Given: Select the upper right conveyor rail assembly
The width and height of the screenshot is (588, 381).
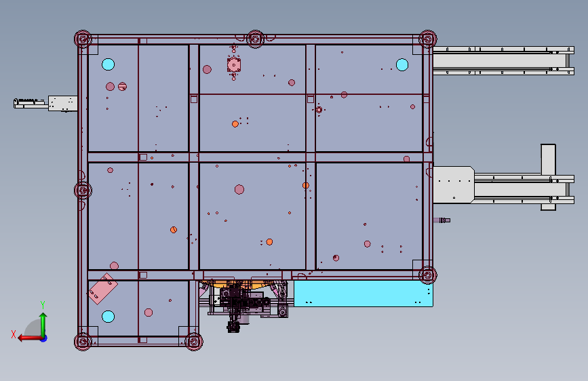Looking at the screenshot, I should tap(504, 60).
